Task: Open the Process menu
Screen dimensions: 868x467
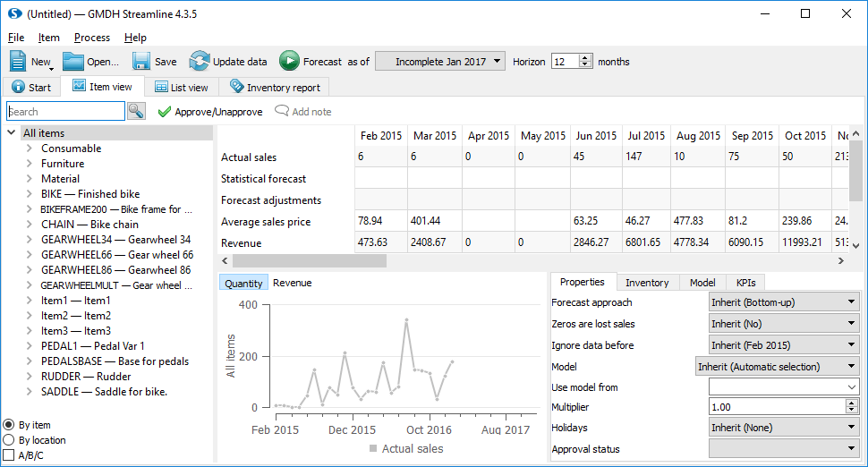Action: (92, 38)
